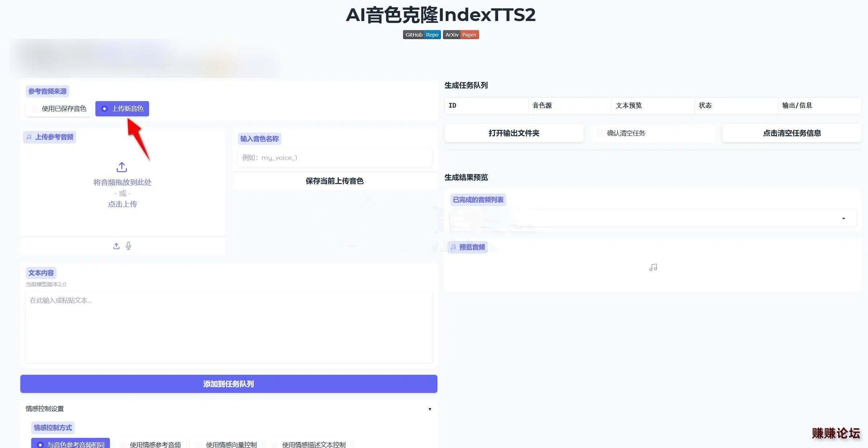Open the GitHub Repo badge
Screen dimensions: 868x448
(422, 35)
